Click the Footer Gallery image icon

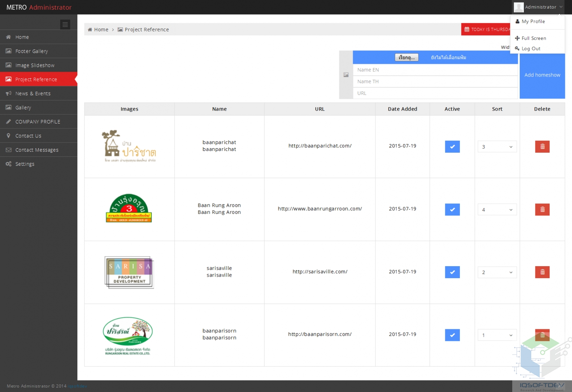(8, 51)
